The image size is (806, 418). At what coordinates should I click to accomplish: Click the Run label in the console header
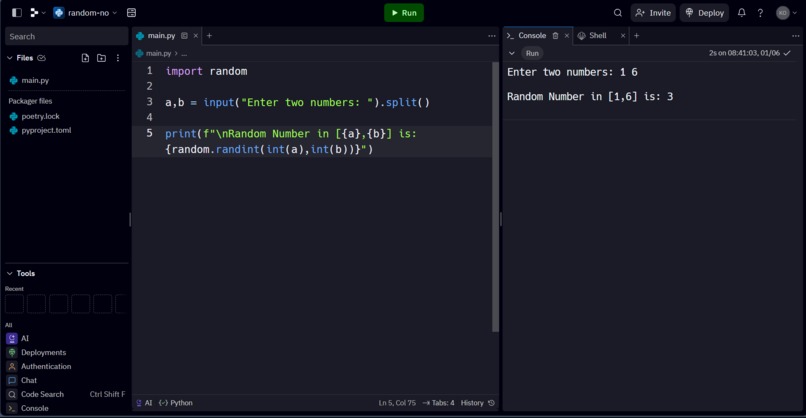click(x=532, y=53)
